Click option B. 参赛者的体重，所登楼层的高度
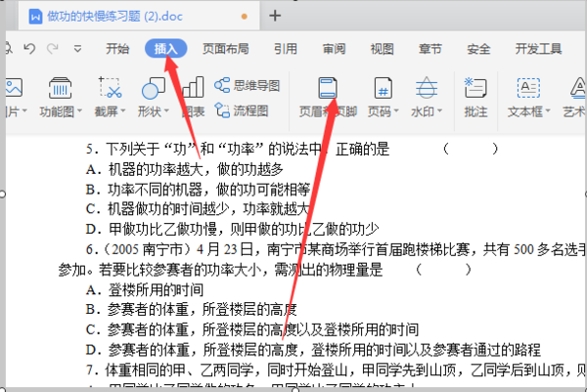The width and height of the screenshot is (587, 392). [x=192, y=309]
